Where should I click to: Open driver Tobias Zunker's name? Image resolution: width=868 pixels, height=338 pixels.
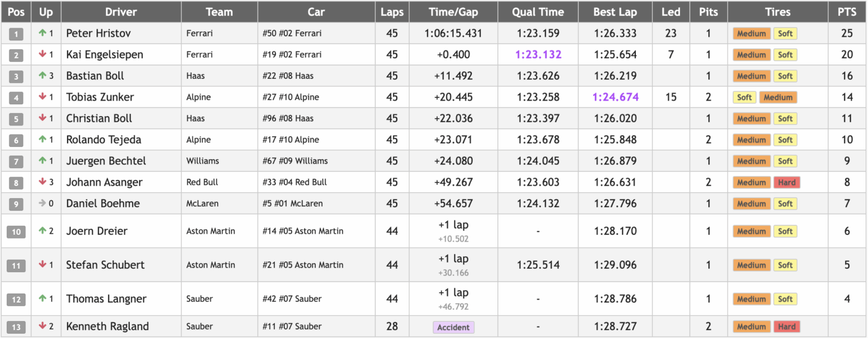(x=100, y=97)
